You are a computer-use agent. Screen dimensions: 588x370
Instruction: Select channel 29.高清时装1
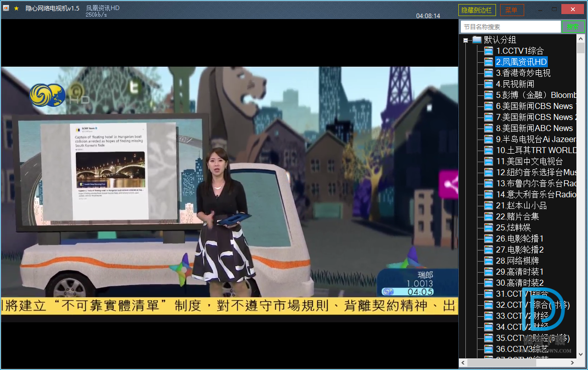tap(520, 272)
